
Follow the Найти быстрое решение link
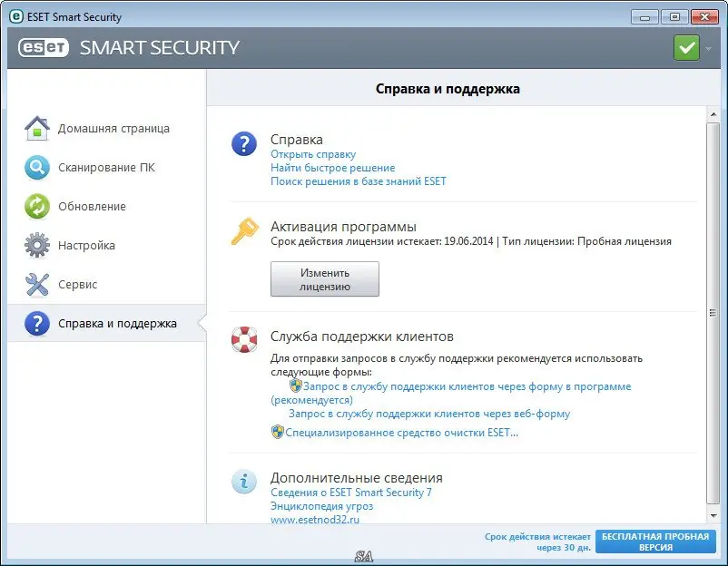[x=332, y=168]
